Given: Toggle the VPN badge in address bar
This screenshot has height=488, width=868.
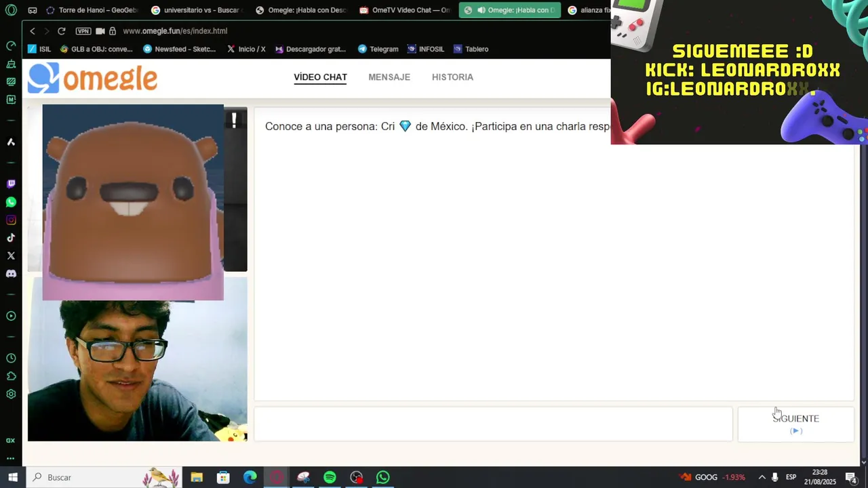Looking at the screenshot, I should pyautogui.click(x=83, y=31).
